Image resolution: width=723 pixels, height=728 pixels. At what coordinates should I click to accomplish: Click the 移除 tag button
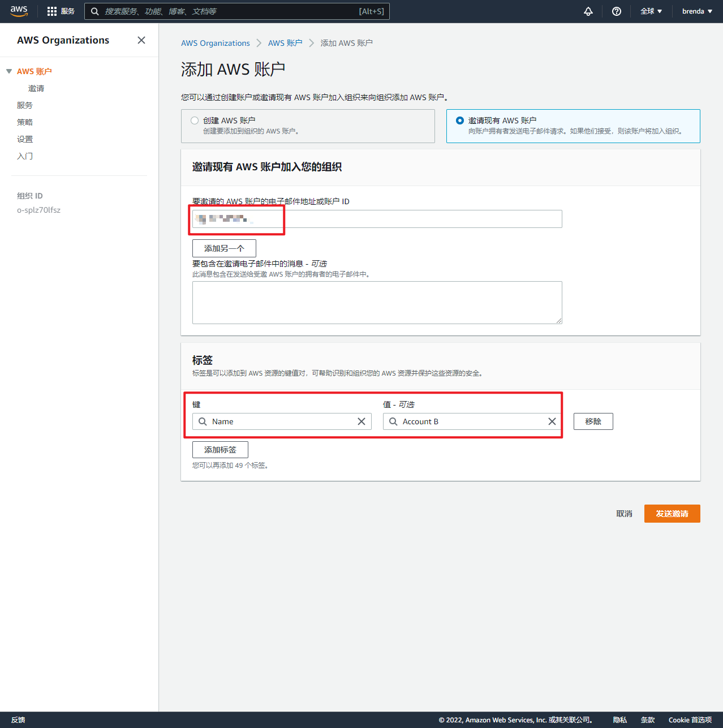click(x=593, y=421)
